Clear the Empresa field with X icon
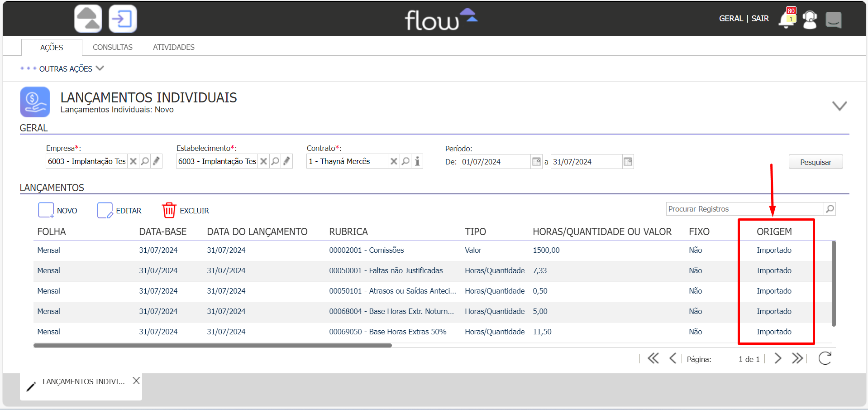The height and width of the screenshot is (410, 868). (x=133, y=161)
